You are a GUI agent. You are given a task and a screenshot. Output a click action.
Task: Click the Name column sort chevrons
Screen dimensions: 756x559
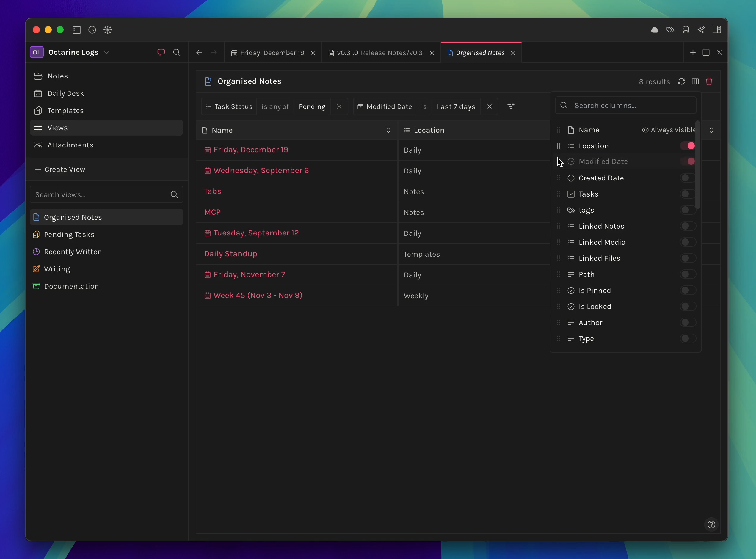388,130
